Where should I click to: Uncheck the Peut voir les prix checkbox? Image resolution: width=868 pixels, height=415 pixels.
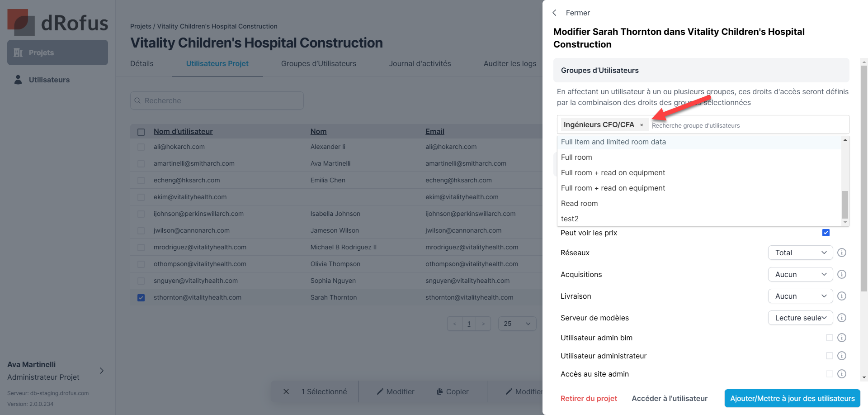coord(826,233)
